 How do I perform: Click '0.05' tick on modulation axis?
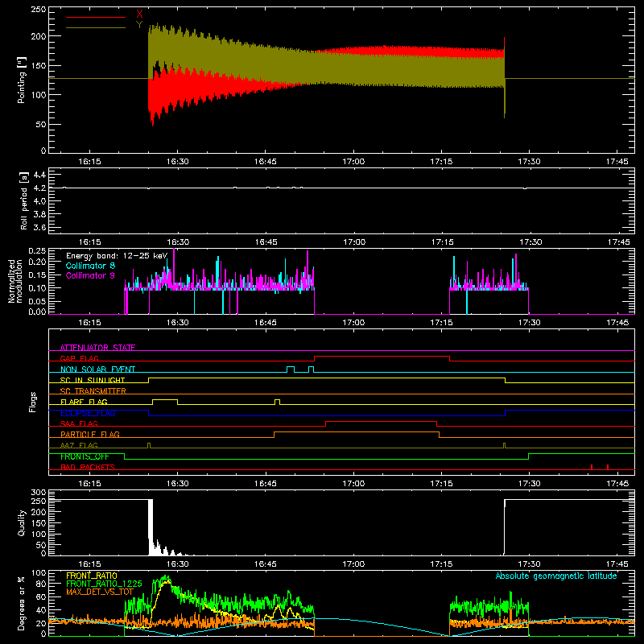click(x=37, y=301)
